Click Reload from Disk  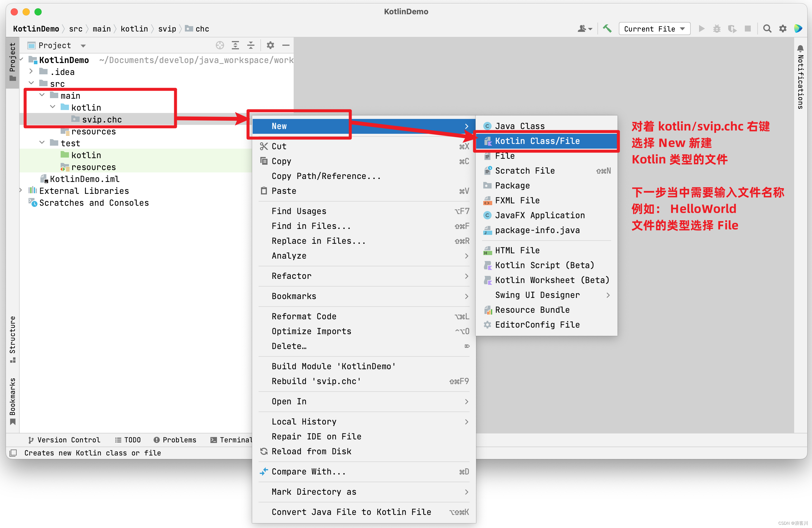tap(364, 452)
